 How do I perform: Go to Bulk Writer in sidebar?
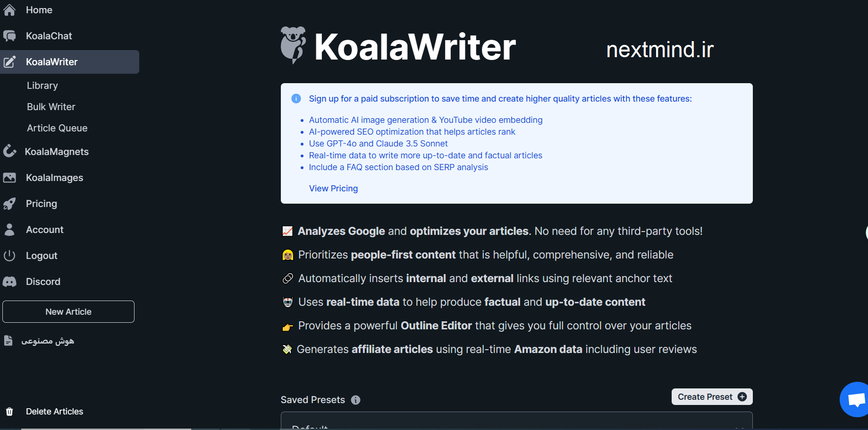[x=51, y=107]
